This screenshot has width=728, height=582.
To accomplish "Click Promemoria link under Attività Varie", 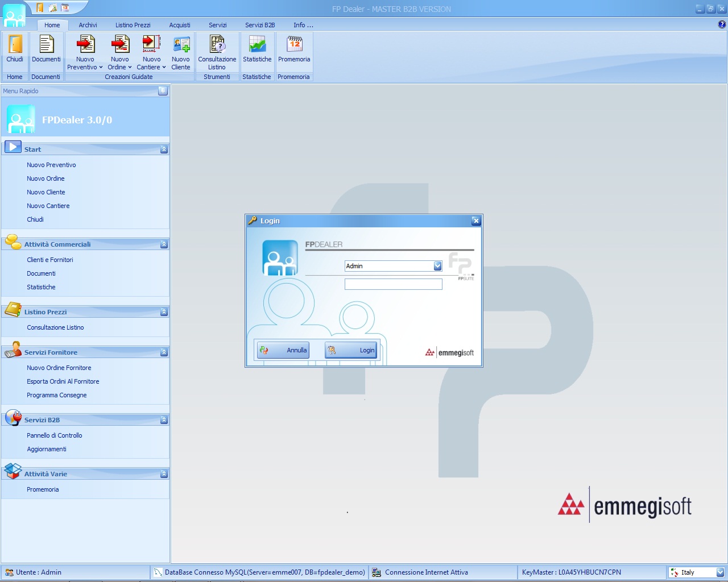I will coord(43,489).
